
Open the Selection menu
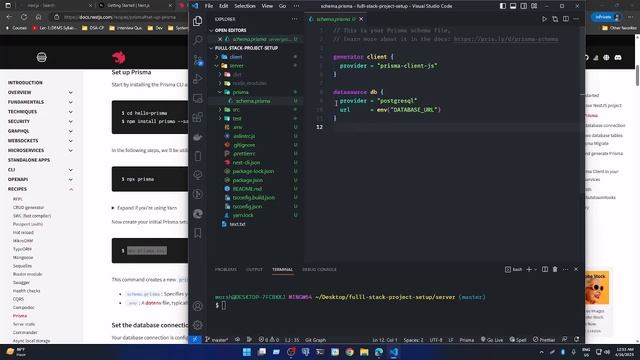(244, 6)
